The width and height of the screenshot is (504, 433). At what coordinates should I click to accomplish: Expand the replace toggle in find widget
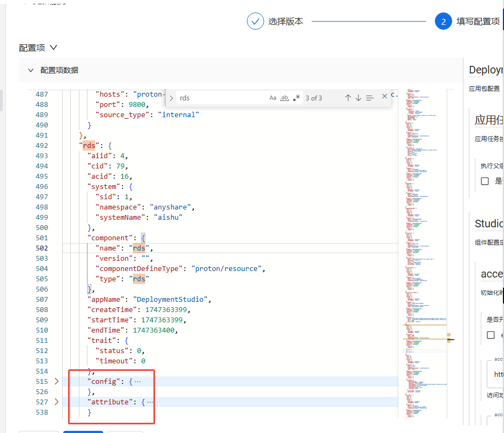(171, 98)
